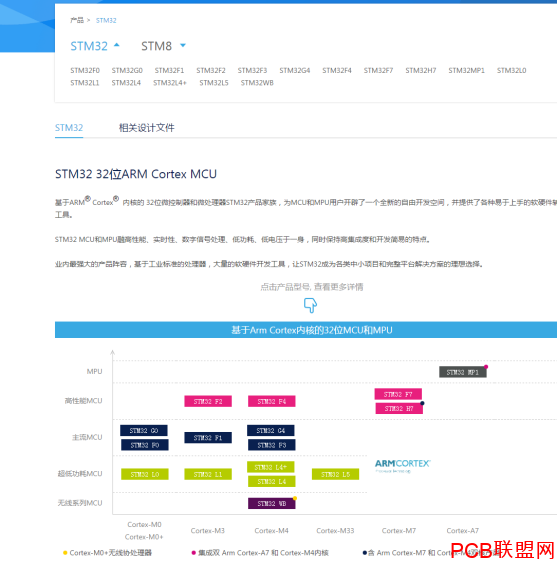
Task: Click the green STM32 L4+ chart block
Action: [x=271, y=467]
